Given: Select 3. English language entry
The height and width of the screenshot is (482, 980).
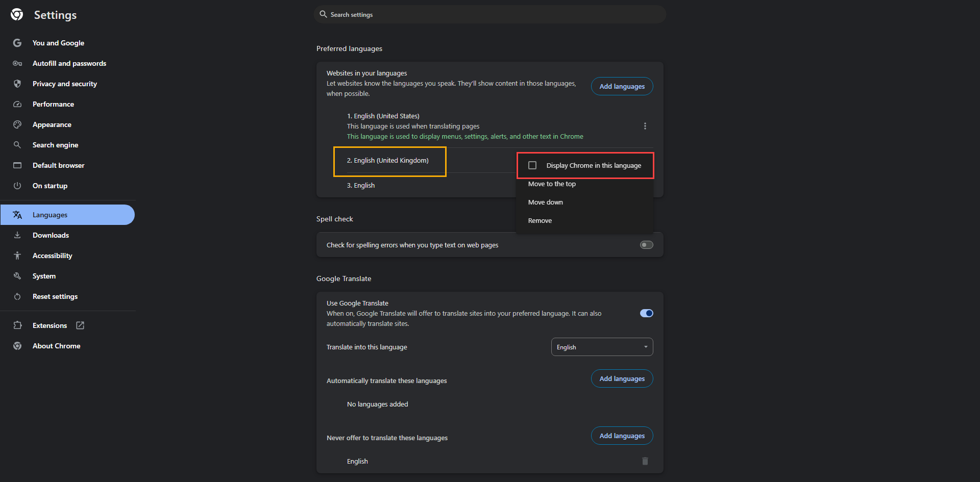Looking at the screenshot, I should (361, 185).
